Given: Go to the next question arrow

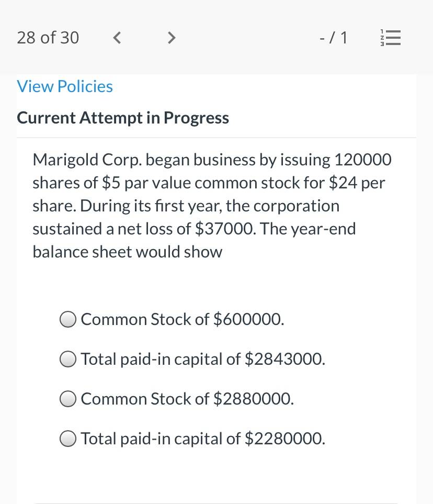Looking at the screenshot, I should [x=172, y=38].
